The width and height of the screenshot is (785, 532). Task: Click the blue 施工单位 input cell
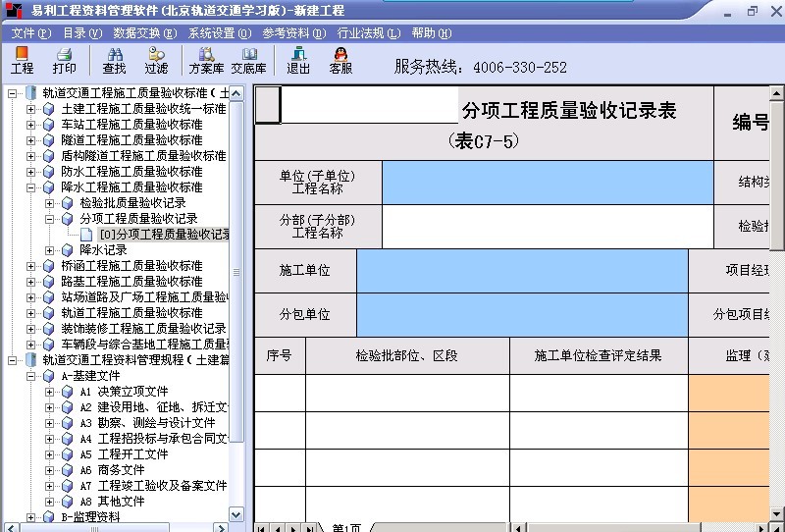click(x=522, y=270)
